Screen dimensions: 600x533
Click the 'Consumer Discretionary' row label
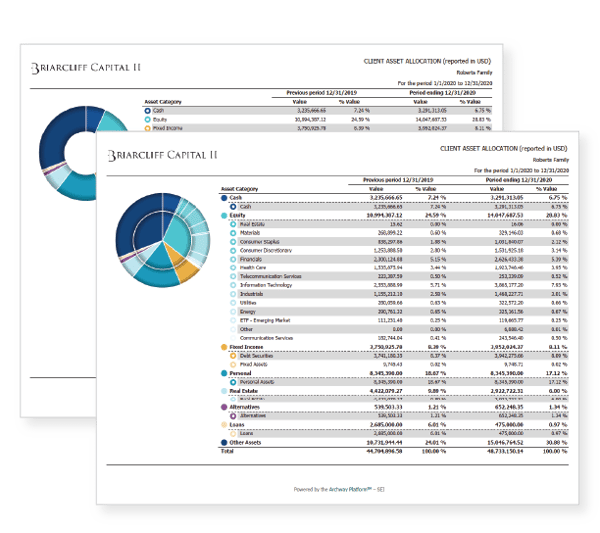coord(266,251)
